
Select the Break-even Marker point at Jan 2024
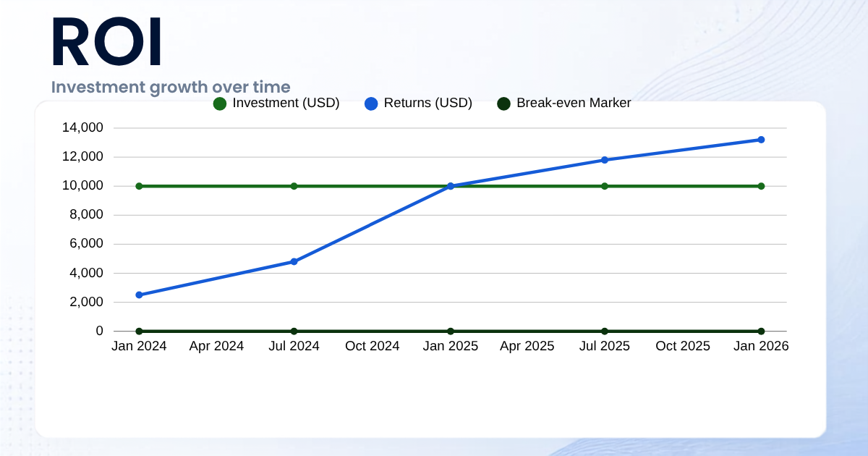click(x=139, y=331)
